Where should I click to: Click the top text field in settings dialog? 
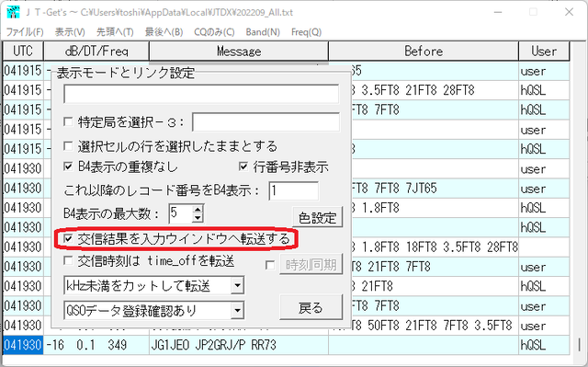pos(201,94)
